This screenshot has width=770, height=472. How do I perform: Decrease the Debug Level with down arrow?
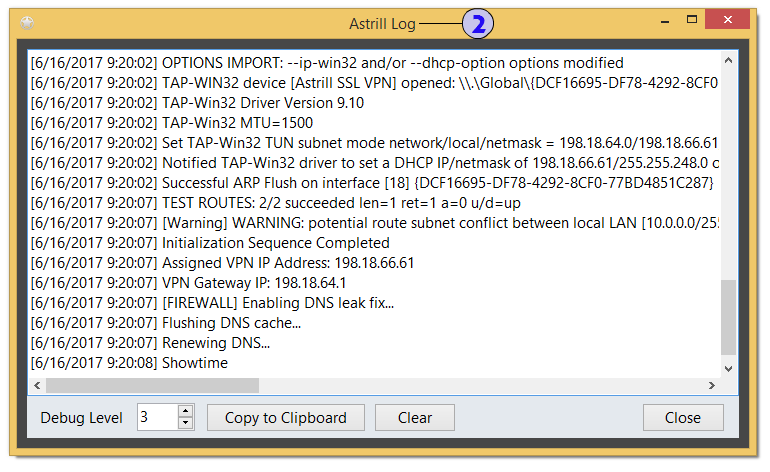pyautogui.click(x=185, y=423)
